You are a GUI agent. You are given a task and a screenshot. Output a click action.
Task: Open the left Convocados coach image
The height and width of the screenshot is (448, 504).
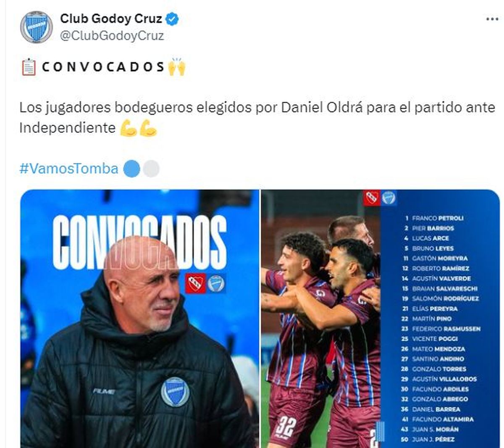point(139,319)
